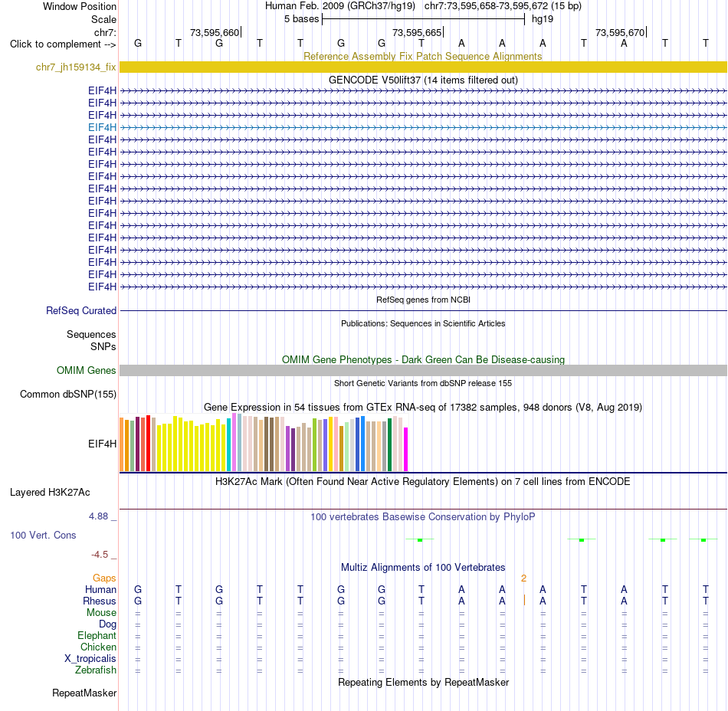This screenshot has height=711, width=728.
Task: Click the Human alignment row label
Action: pos(100,589)
